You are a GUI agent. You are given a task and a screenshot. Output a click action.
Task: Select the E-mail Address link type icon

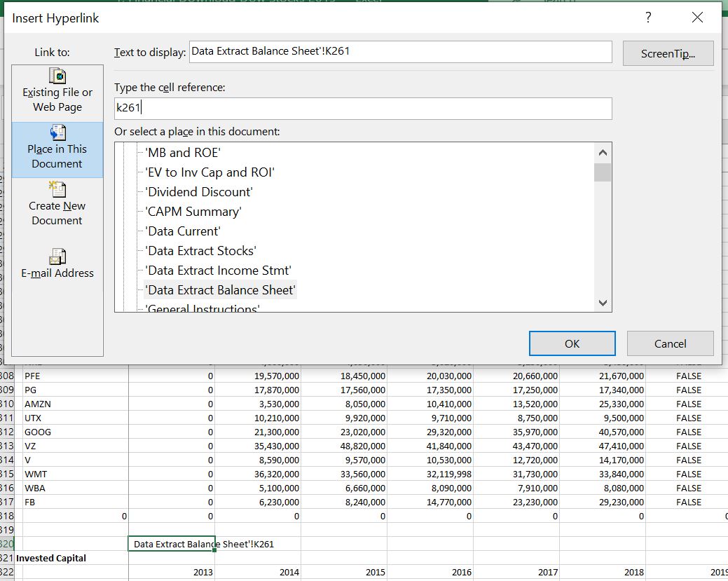(57, 257)
